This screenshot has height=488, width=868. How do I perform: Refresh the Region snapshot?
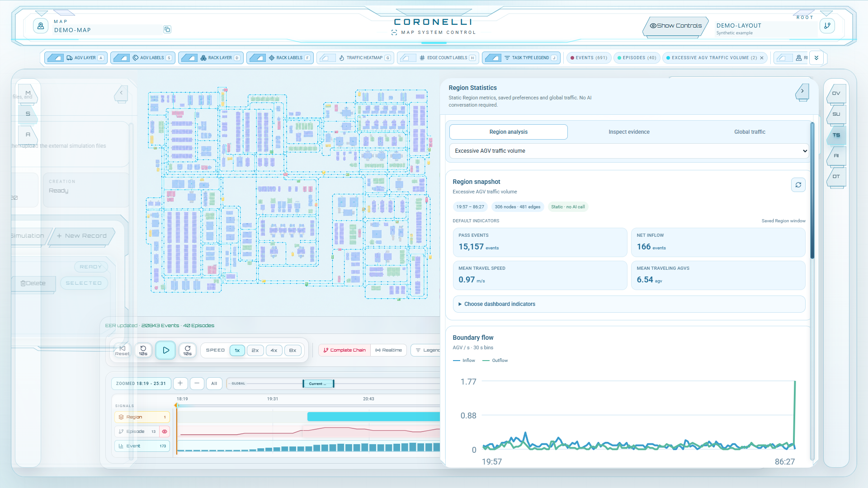click(798, 185)
